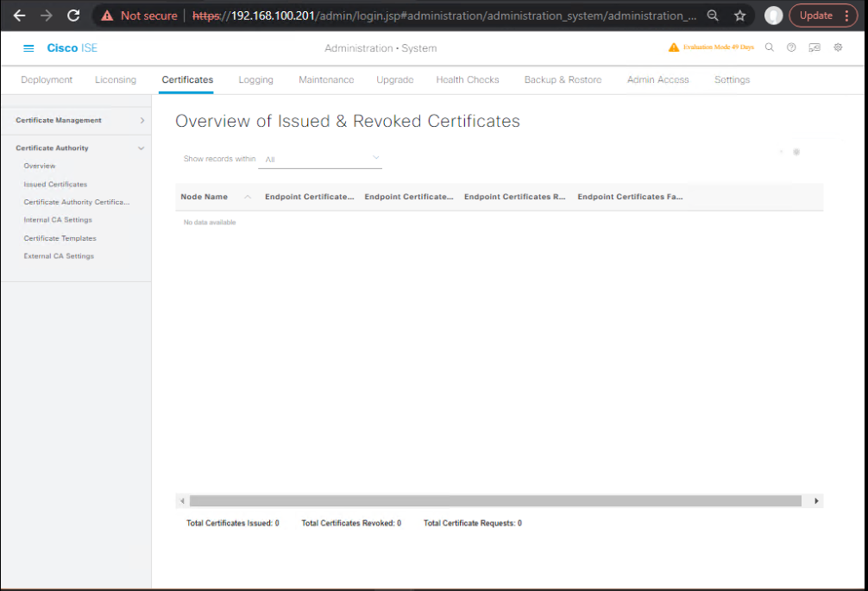Go back with the browser back arrow
Viewport: 868px width, 591px height.
19,16
